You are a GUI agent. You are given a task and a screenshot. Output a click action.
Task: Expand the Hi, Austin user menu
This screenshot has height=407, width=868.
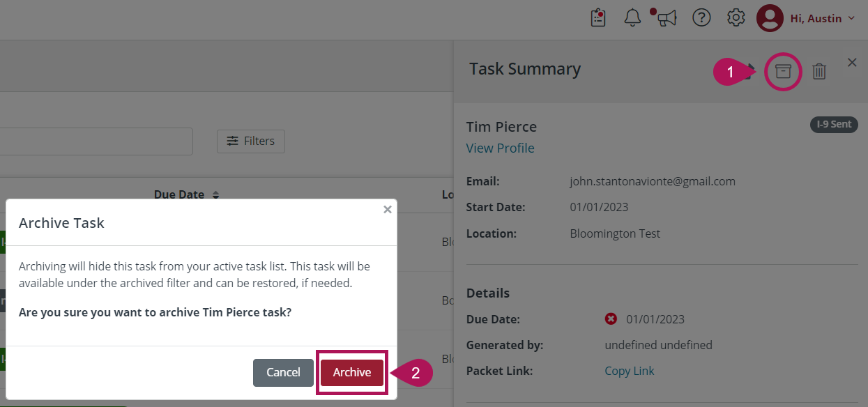pyautogui.click(x=822, y=19)
